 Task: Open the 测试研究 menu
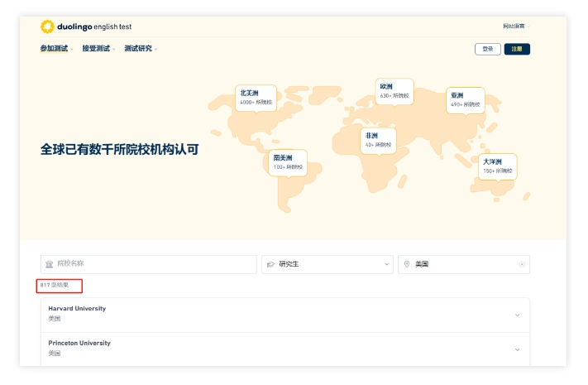141,49
